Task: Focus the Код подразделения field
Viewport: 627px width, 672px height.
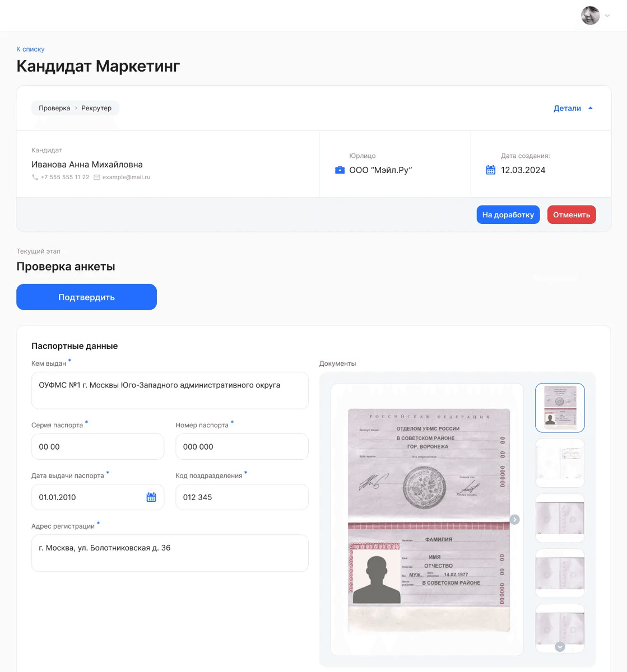Action: pos(242,497)
